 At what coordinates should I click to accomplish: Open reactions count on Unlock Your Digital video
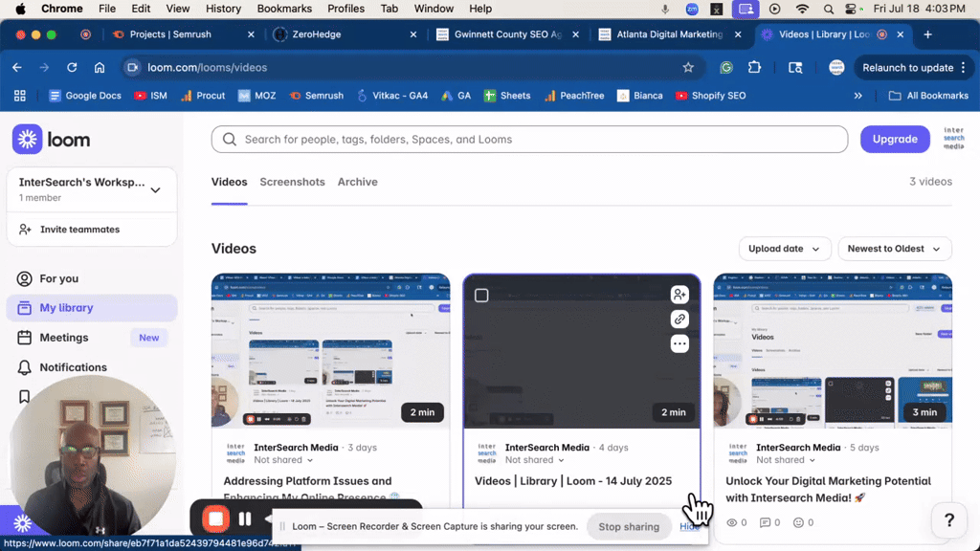803,522
